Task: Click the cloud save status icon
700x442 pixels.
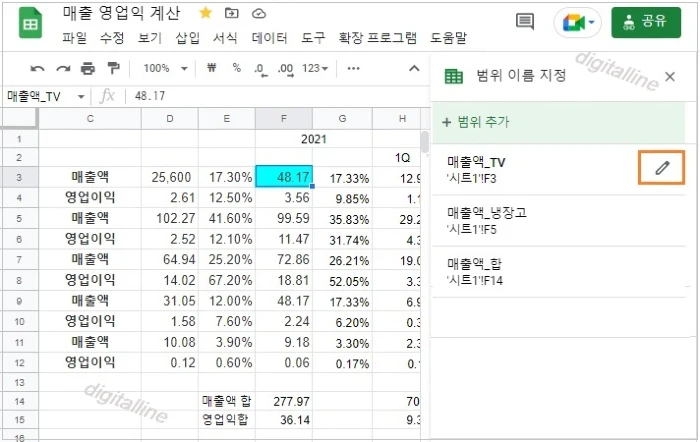Action: tap(259, 14)
